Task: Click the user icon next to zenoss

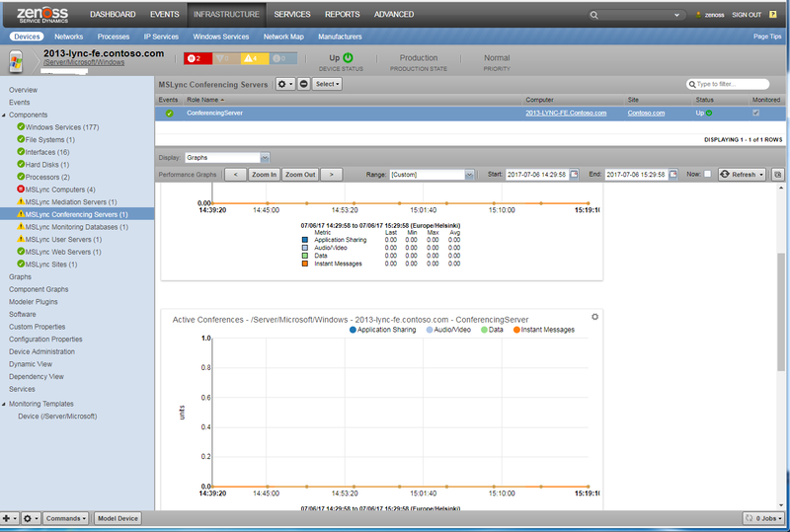Action: (x=698, y=15)
